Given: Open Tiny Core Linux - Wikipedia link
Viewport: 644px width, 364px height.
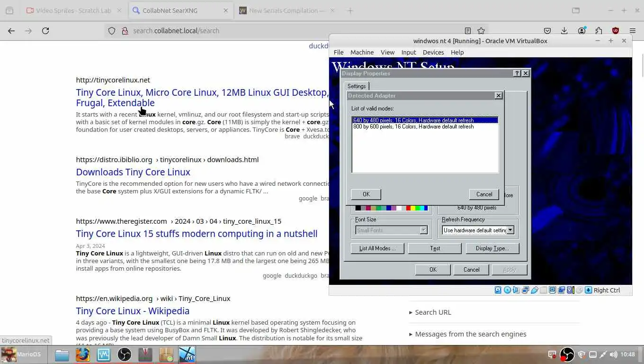Looking at the screenshot, I should click(133, 311).
